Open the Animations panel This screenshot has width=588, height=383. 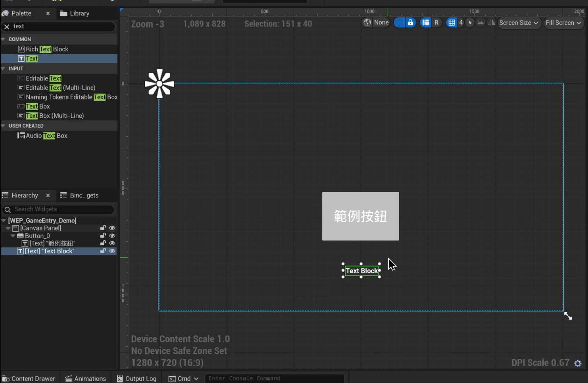coord(85,378)
